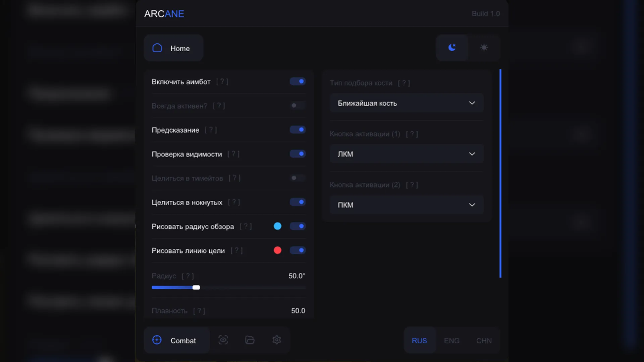Open the settings gear icon tab
This screenshot has width=644, height=362.
[277, 340]
